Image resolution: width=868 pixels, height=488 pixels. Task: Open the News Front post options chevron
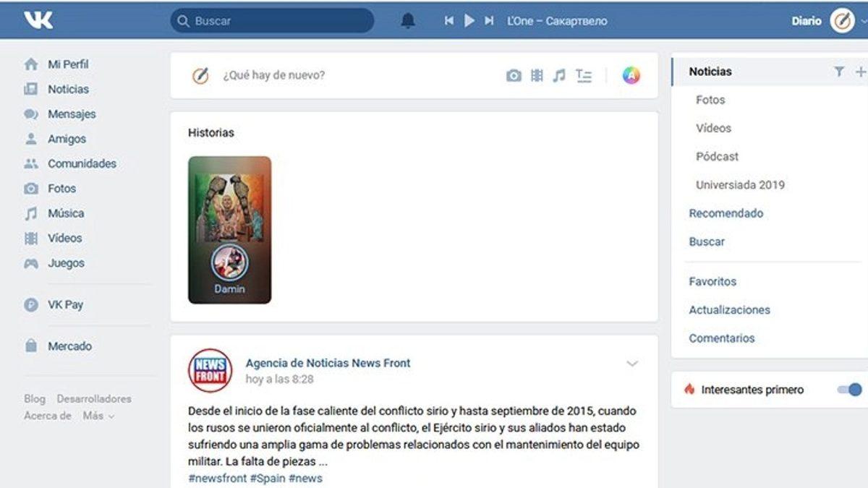coord(633,364)
